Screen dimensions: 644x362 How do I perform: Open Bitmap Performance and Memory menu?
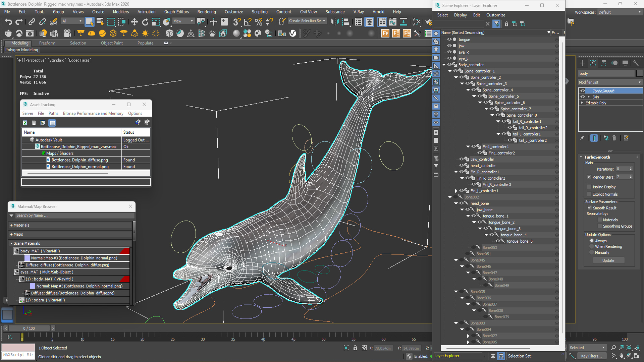(93, 113)
